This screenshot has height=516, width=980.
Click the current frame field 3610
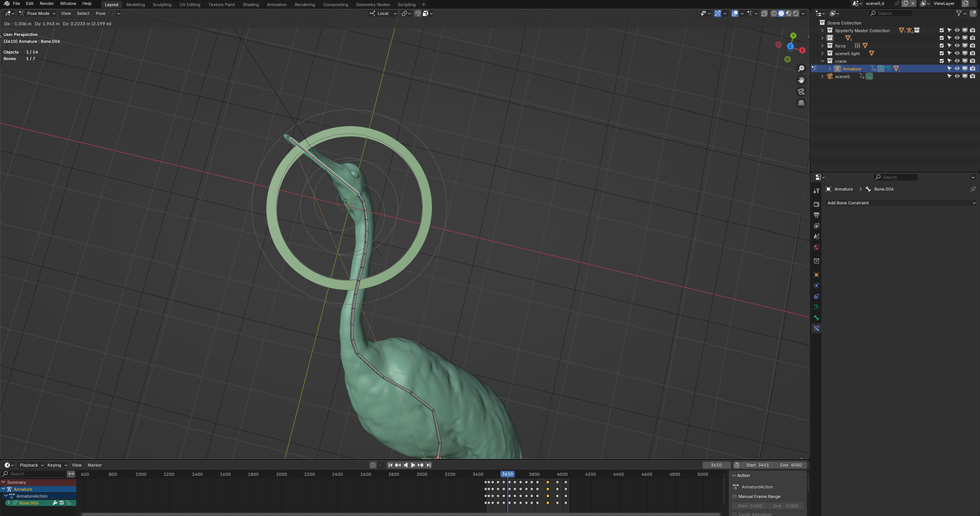pyautogui.click(x=716, y=465)
